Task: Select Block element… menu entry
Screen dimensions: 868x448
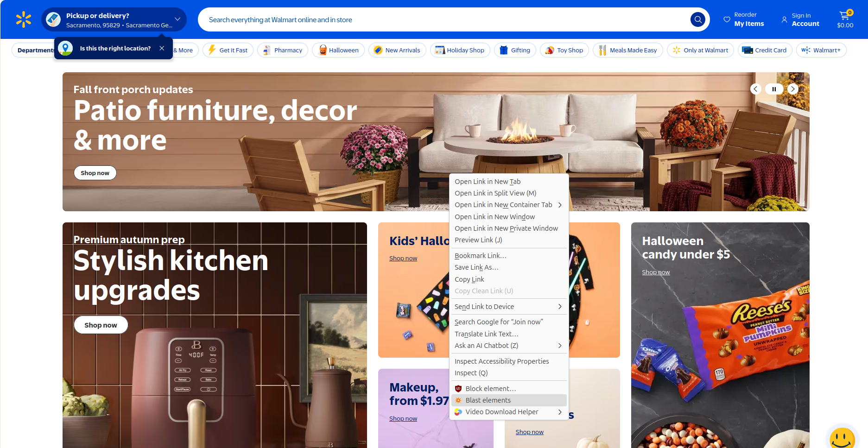Action: pos(509,389)
